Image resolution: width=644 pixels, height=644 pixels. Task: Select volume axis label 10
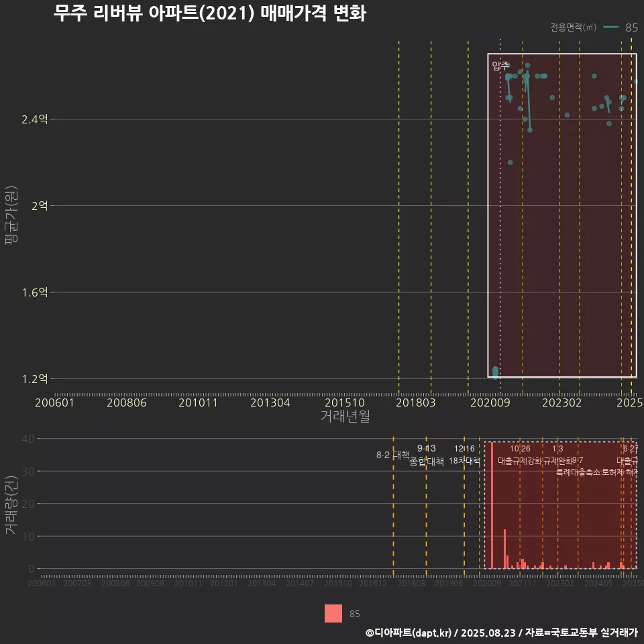pos(28,536)
